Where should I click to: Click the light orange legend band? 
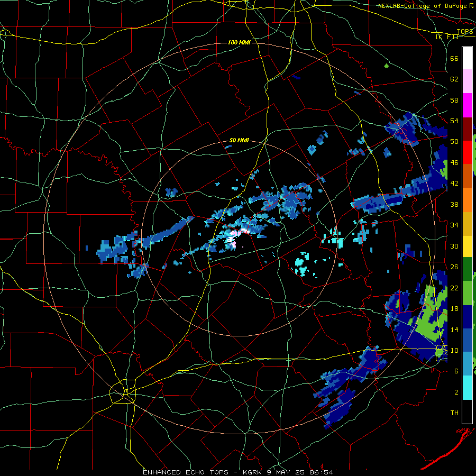coord(467,200)
